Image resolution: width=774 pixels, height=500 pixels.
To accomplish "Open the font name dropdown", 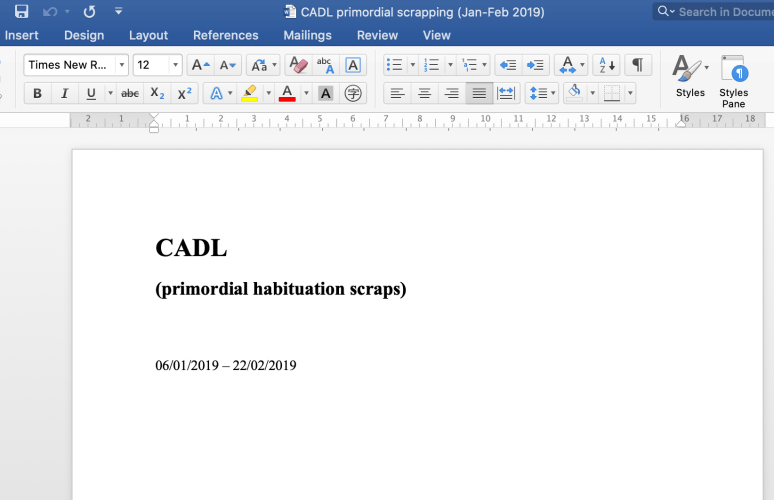I will (122, 65).
